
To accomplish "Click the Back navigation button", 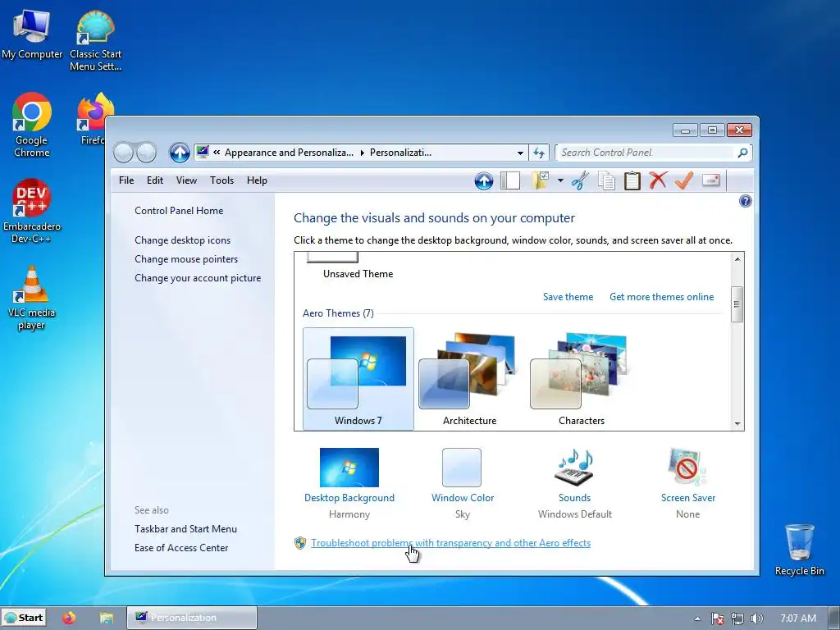I will (x=123, y=153).
